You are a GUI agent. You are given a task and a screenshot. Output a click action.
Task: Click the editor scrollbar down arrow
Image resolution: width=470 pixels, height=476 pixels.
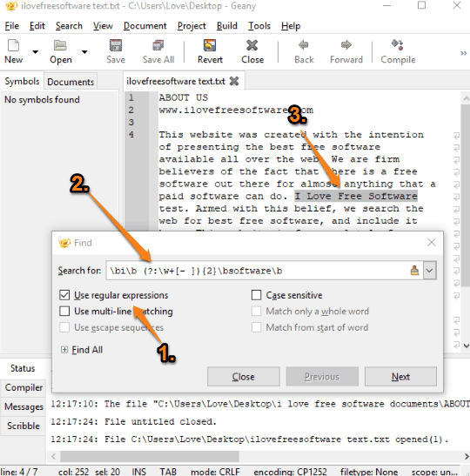click(466, 345)
